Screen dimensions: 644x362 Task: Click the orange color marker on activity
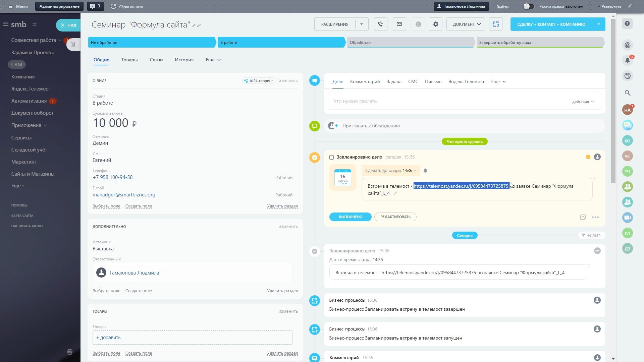[x=588, y=157]
